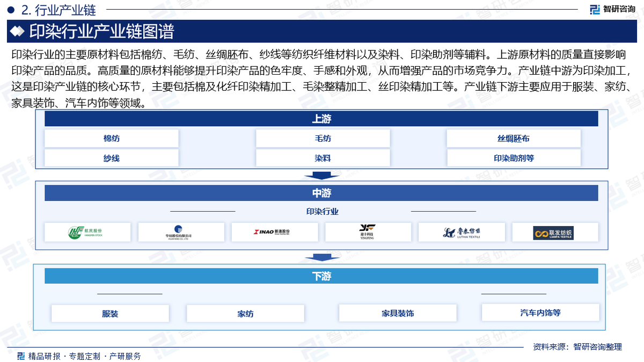Click the XINAO 新澳股份 logo
Image resolution: width=644 pixels, height=362 pixels.
click(x=274, y=232)
